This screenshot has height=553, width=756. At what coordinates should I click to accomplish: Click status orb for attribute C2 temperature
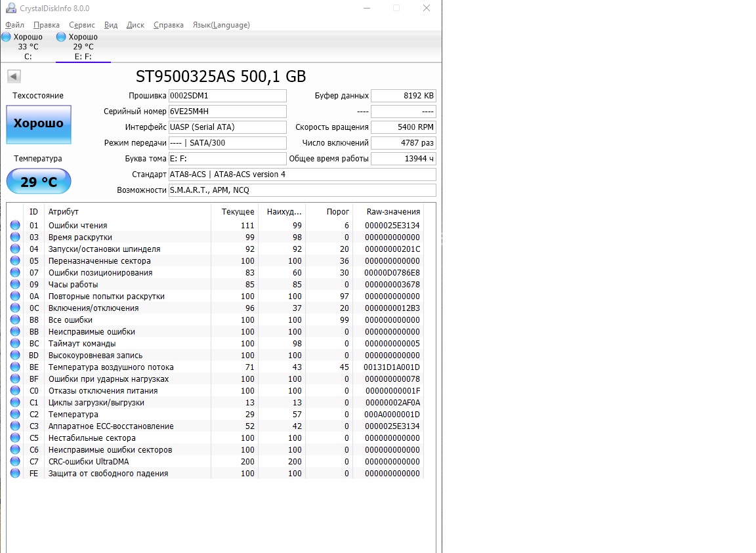point(16,414)
